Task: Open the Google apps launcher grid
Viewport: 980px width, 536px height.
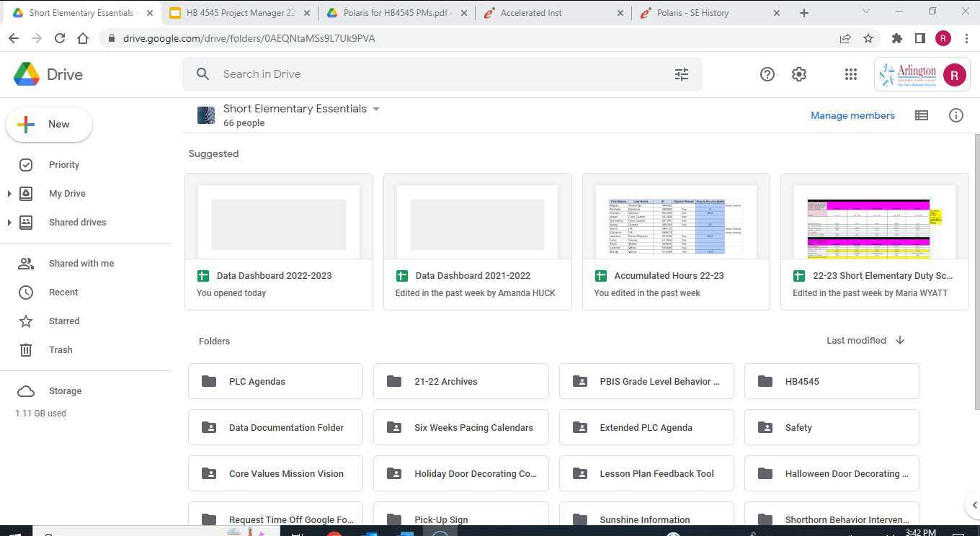Action: click(850, 73)
